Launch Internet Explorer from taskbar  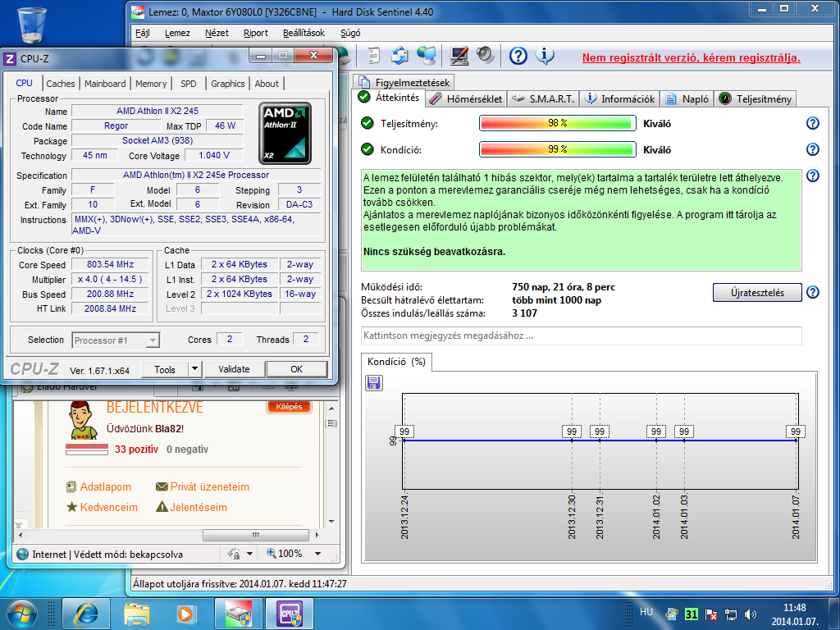(x=86, y=614)
